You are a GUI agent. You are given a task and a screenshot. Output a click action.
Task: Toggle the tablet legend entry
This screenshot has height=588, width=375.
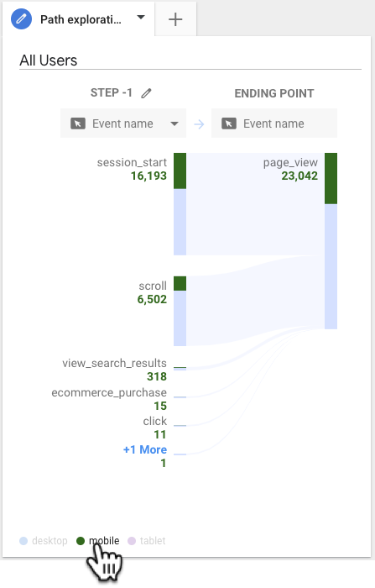(147, 541)
